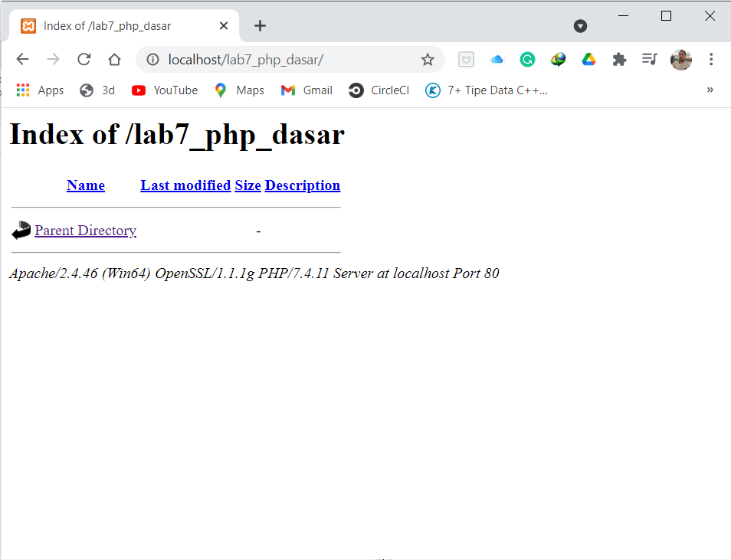Open the Grammarly extension

pos(527,59)
